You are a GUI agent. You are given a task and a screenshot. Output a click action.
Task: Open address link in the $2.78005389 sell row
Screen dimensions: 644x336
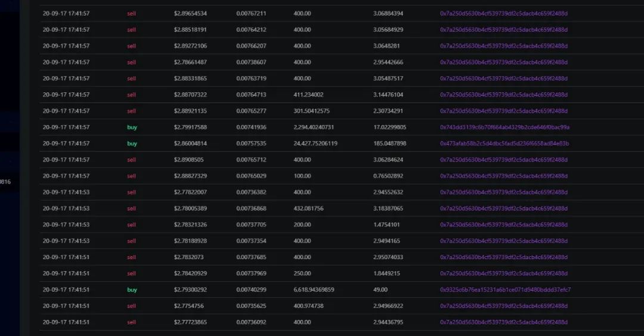point(503,209)
